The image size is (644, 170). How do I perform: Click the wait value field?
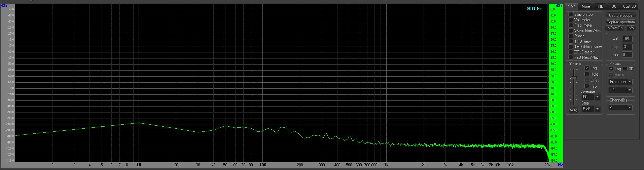(x=627, y=39)
